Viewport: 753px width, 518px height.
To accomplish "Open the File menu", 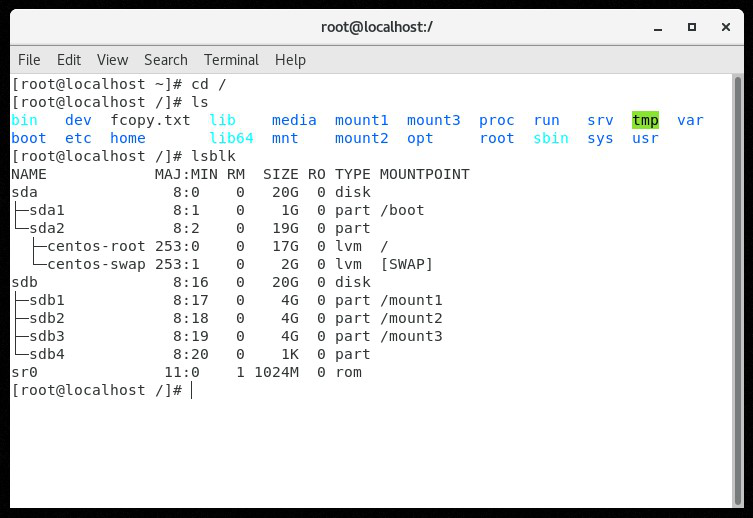I will [29, 60].
